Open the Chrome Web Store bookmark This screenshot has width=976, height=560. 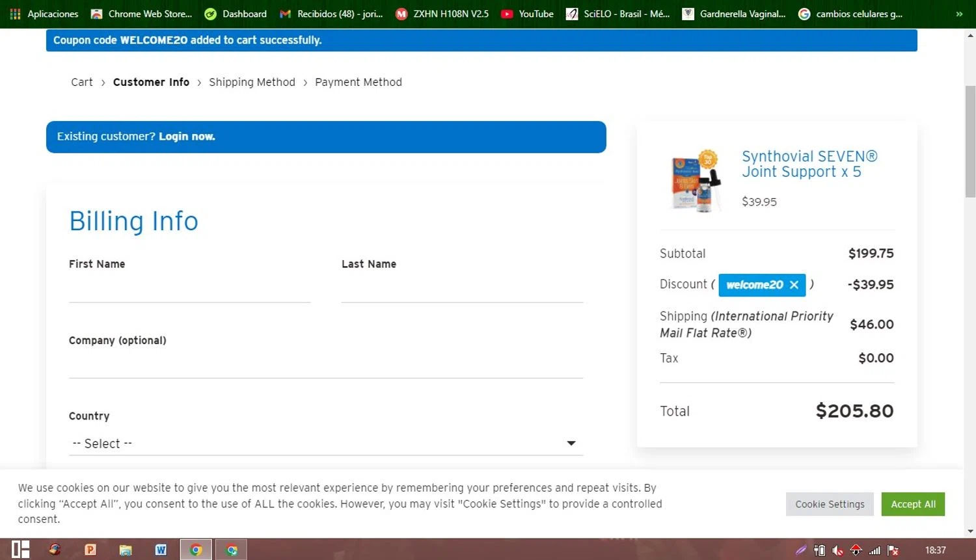[x=142, y=14]
